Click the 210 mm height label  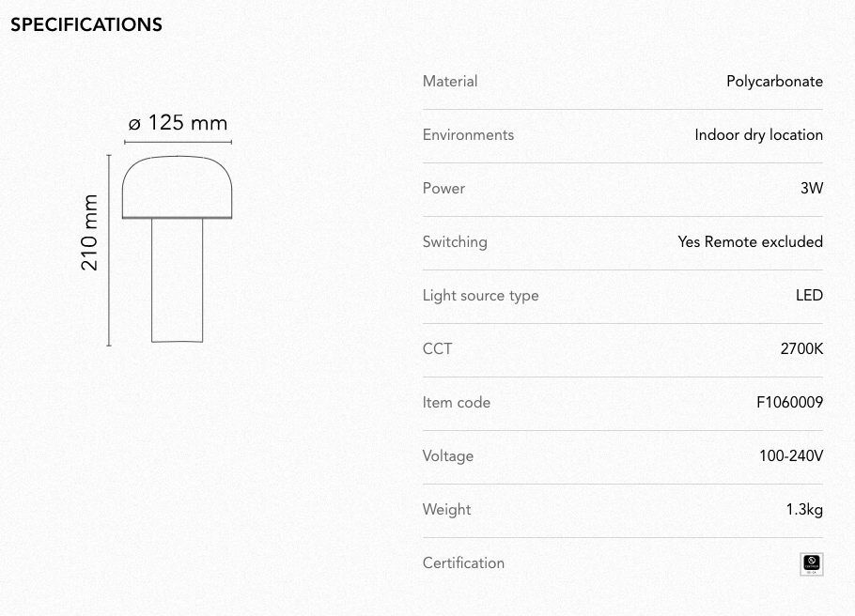(89, 233)
